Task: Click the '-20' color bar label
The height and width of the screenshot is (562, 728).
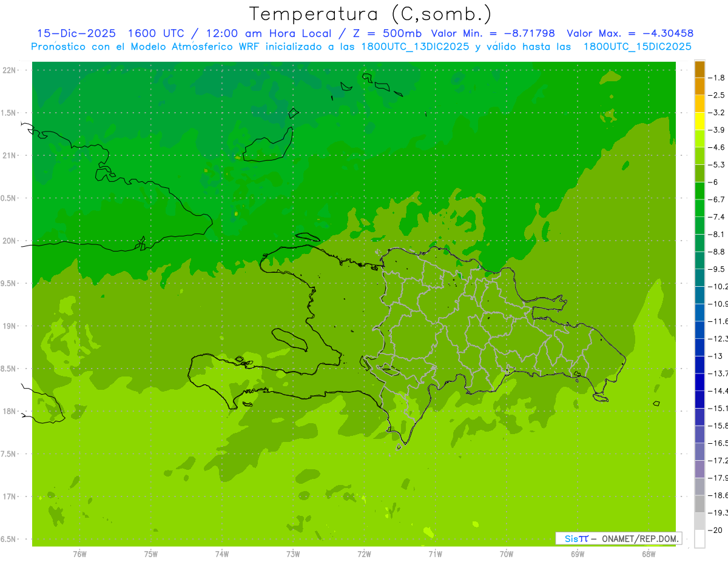Action: coord(715,530)
